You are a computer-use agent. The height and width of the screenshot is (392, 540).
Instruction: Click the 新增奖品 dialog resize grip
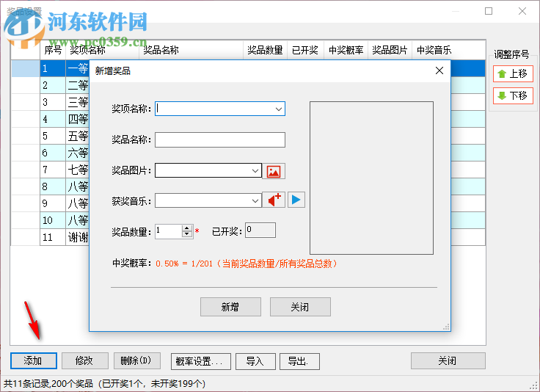tap(446, 327)
